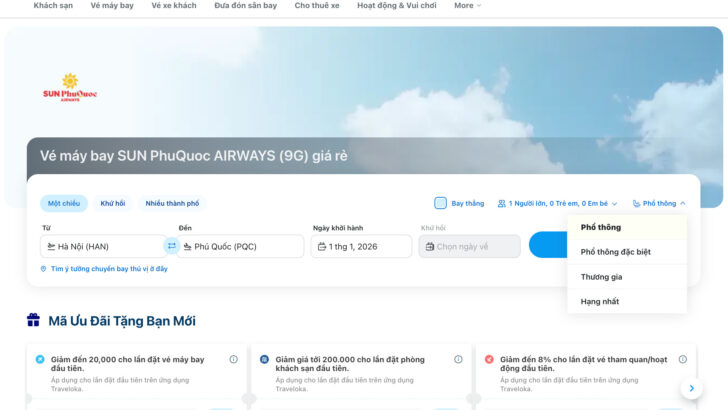This screenshot has width=728, height=410.
Task: Select the Khứ hồi trip type
Action: pos(113,203)
